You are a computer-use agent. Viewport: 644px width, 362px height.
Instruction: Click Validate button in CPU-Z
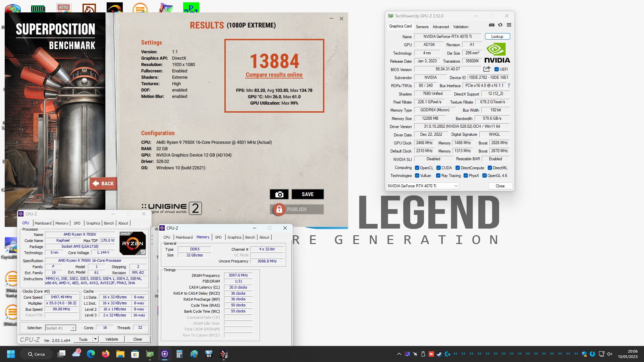coord(112,339)
